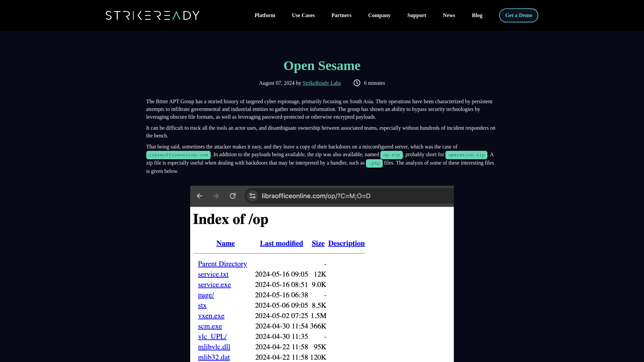Click the Open Sesame article title
The image size is (644, 362).
pyautogui.click(x=322, y=66)
